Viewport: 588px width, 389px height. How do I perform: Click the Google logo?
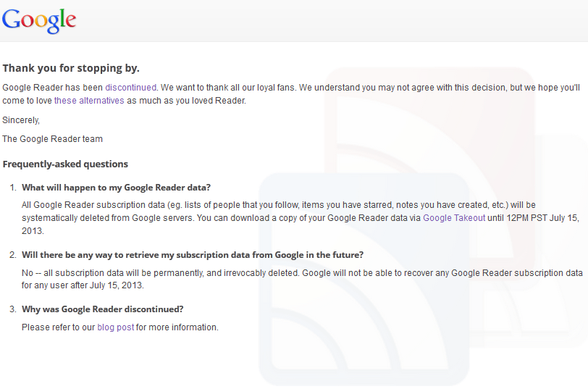tap(39, 20)
